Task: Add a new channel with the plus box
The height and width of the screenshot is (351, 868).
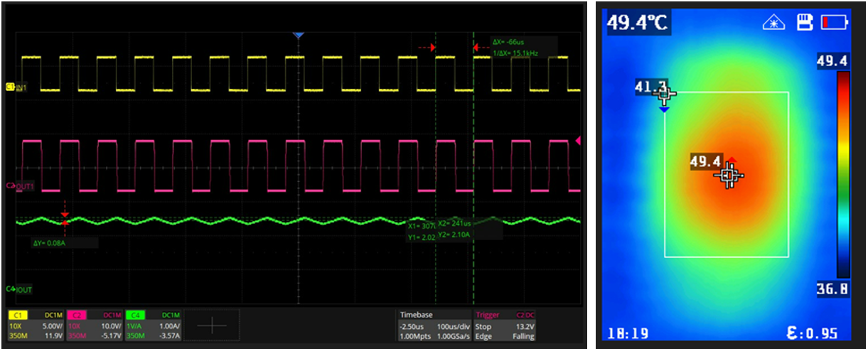Action: coord(214,325)
